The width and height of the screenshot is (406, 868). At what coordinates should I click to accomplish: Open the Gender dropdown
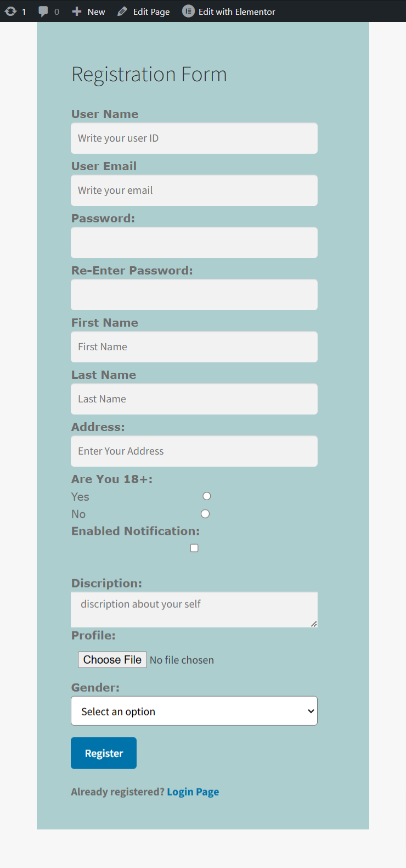pyautogui.click(x=194, y=711)
